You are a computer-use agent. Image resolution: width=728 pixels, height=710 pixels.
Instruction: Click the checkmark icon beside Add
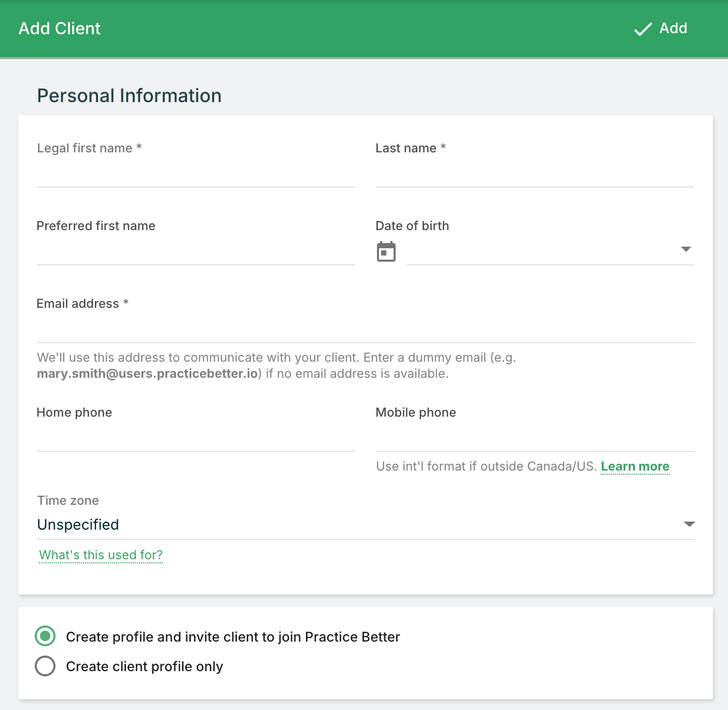pyautogui.click(x=643, y=29)
